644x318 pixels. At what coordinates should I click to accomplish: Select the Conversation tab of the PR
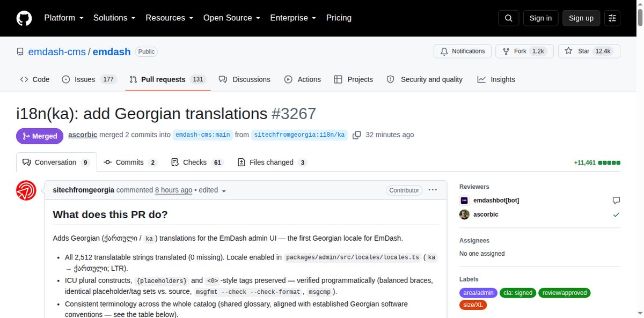coord(56,162)
